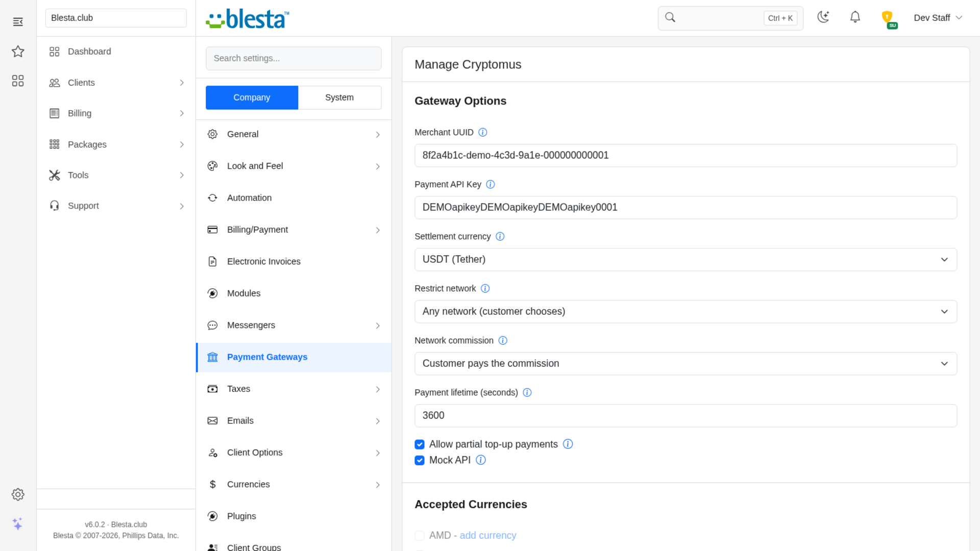Click the Dashboard grid icon

pos(55,52)
